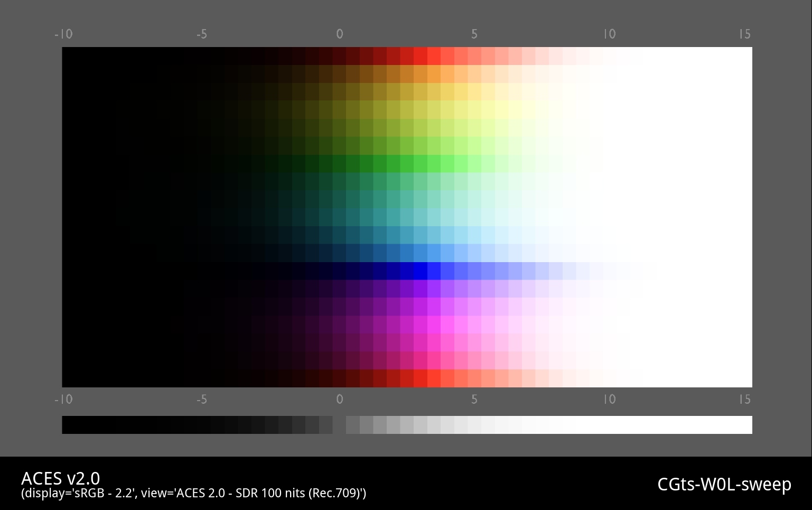Viewport: 812px width, 510px height.
Task: Click the "-5" axis label below the color sweep
Action: tap(202, 399)
